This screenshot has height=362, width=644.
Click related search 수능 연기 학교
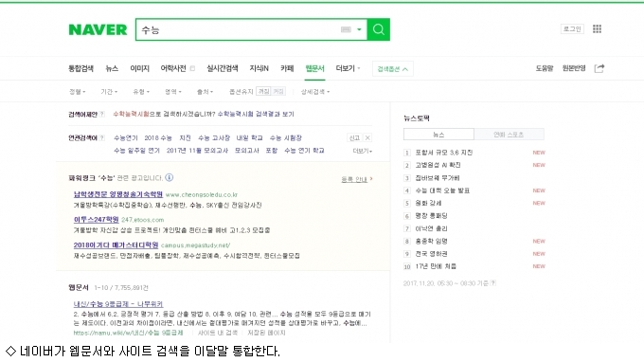click(304, 151)
